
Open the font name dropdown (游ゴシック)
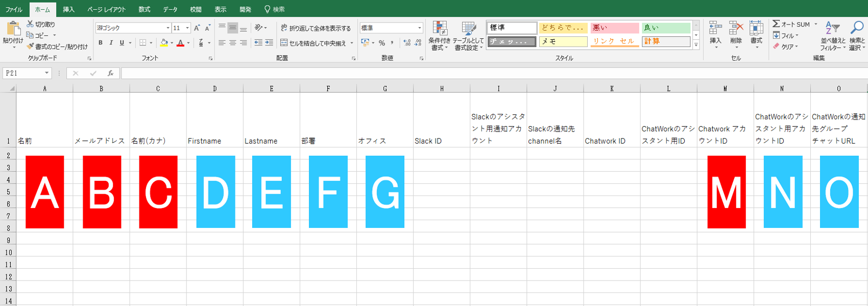click(x=168, y=28)
